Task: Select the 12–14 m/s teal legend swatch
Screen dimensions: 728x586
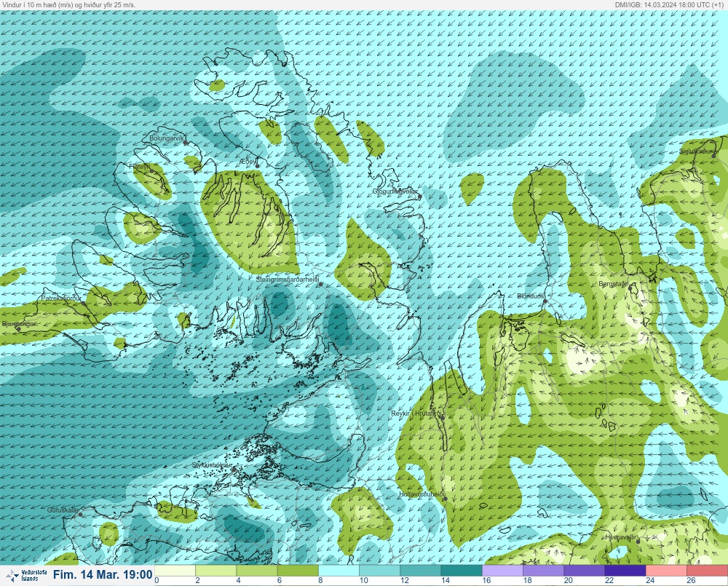Action: click(x=421, y=570)
